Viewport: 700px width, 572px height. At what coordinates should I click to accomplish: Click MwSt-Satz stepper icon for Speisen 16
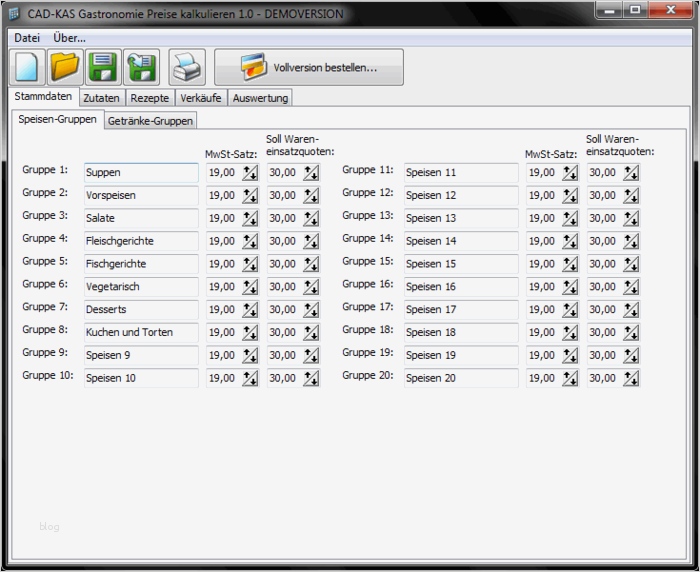[x=570, y=286]
